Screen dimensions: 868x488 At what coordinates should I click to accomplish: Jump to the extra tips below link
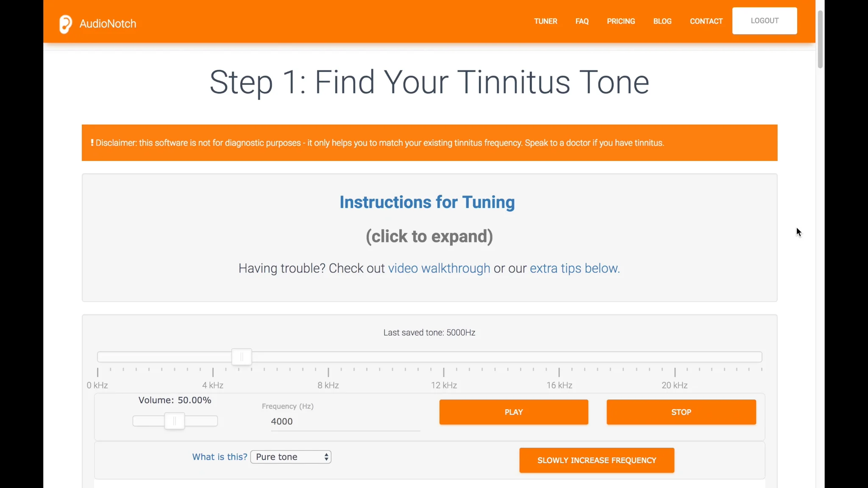tap(575, 269)
